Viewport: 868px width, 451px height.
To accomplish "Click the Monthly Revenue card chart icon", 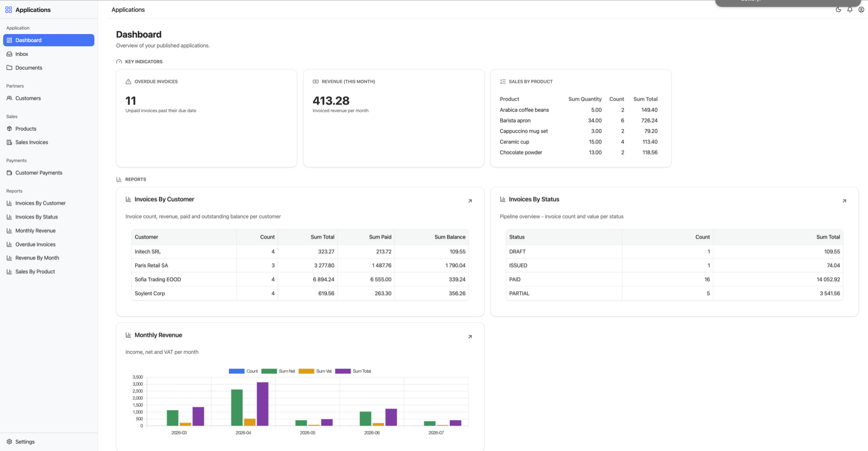I will [x=129, y=335].
